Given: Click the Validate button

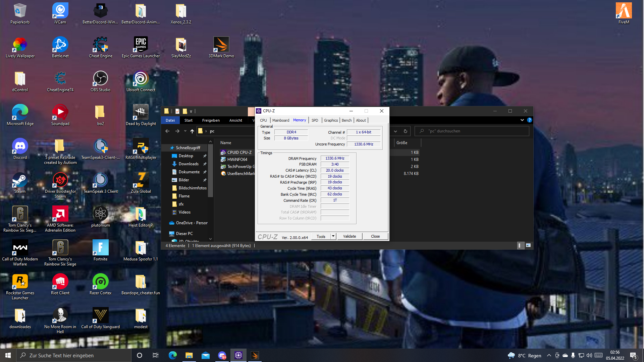Looking at the screenshot, I should click(350, 236).
